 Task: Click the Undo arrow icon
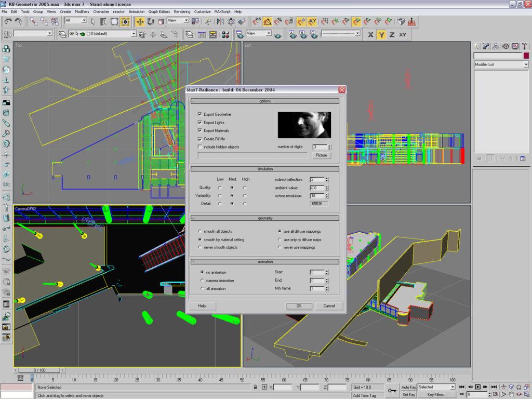[x=8, y=21]
